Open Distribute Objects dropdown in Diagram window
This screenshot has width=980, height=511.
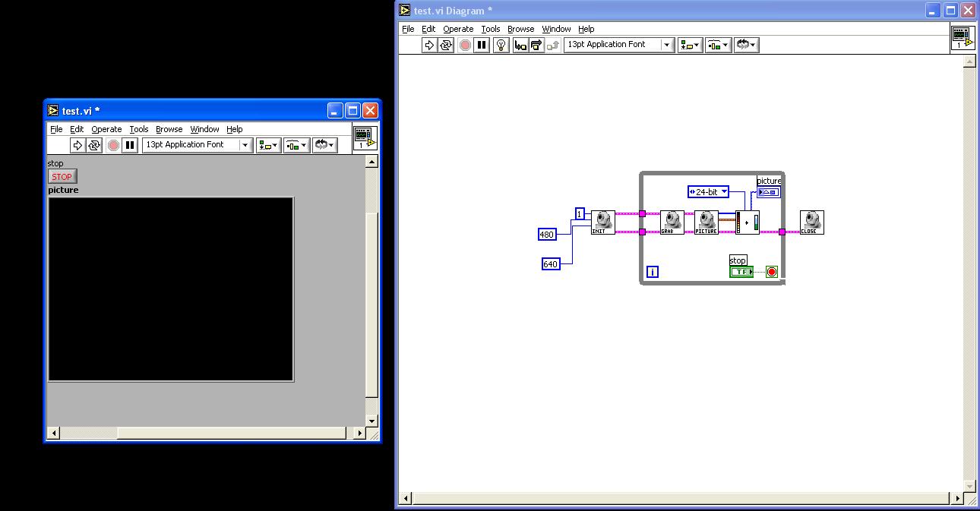click(x=718, y=45)
